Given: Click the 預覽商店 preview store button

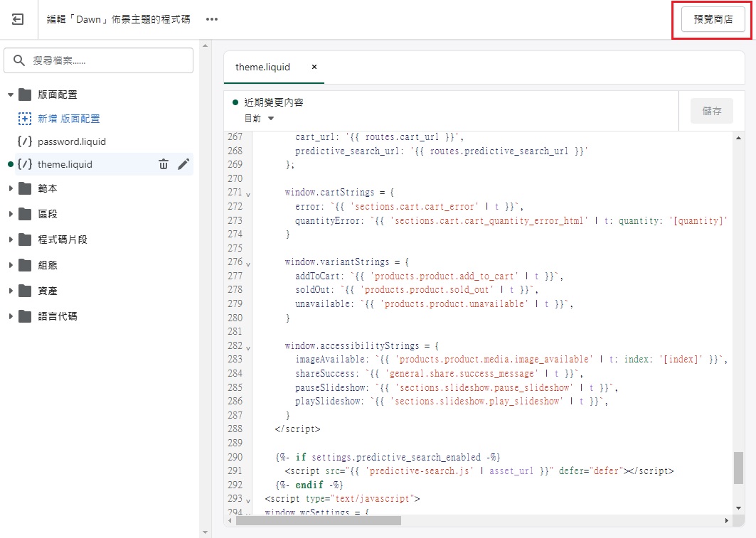Looking at the screenshot, I should tap(713, 19).
